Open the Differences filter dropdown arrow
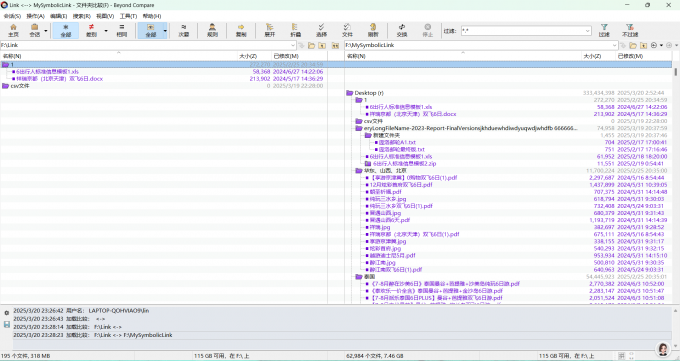Image resolution: width=680 pixels, height=361 pixels. [x=106, y=31]
